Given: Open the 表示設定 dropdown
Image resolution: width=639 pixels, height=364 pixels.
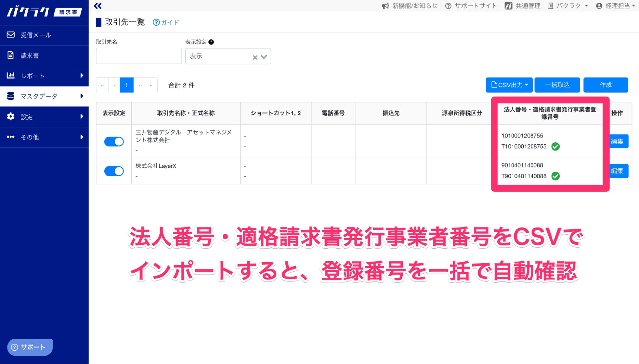Looking at the screenshot, I should (x=264, y=57).
